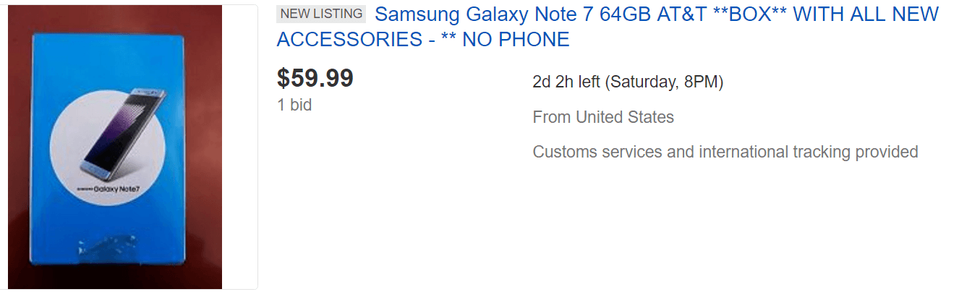Open the Samsung Galaxy Note 7 listing title

coord(608,14)
